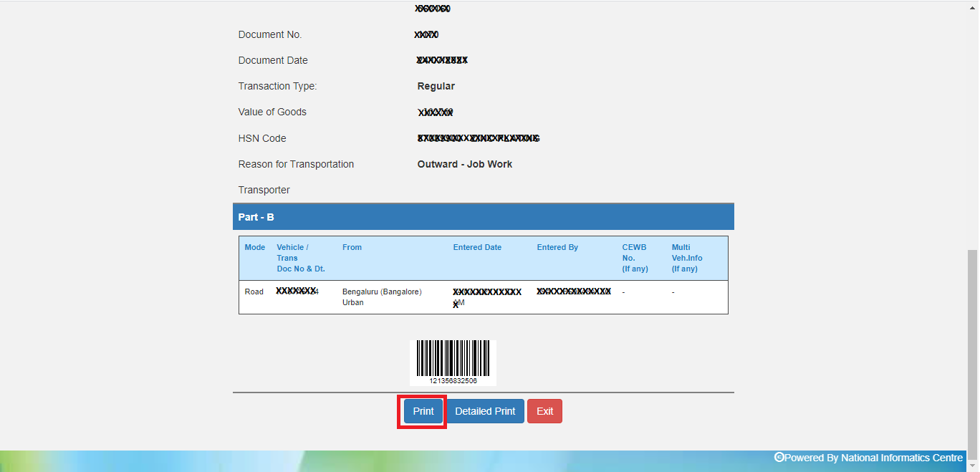Image resolution: width=980 pixels, height=472 pixels.
Task: Click the Print button
Action: coord(422,411)
